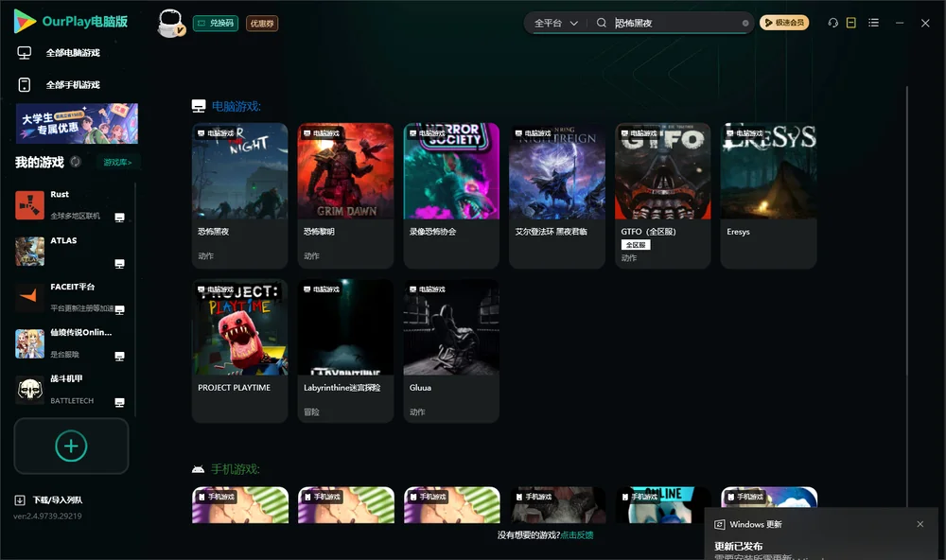Open the 恐怖黑夜 game card
The width and height of the screenshot is (946, 560).
click(x=239, y=196)
